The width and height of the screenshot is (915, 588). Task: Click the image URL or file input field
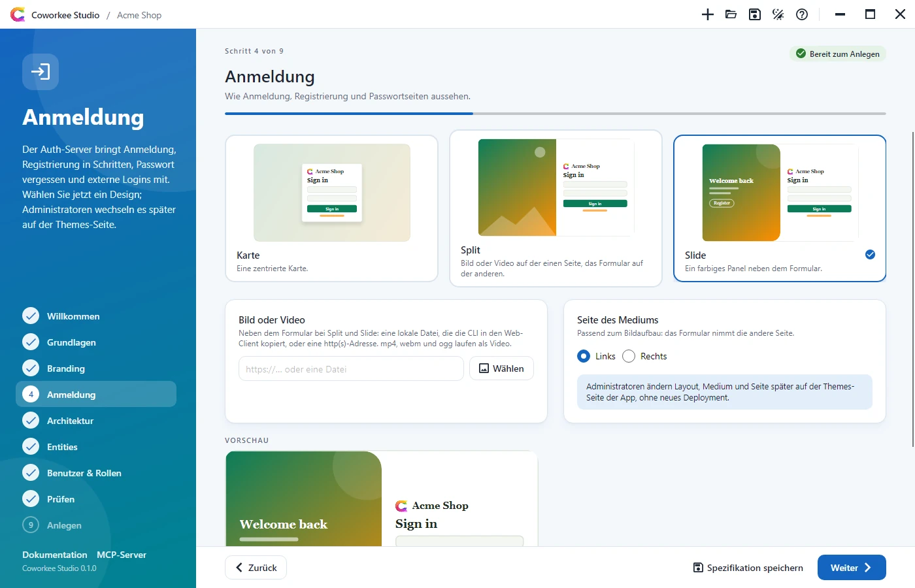351,368
